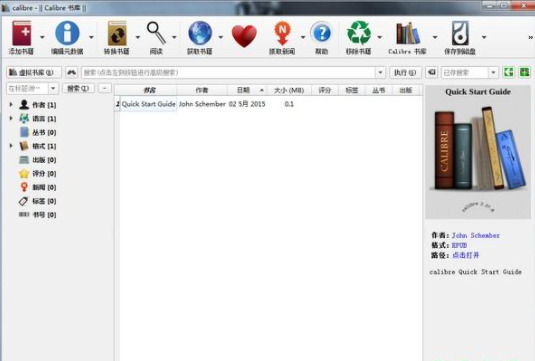The image size is (535, 361).
Task: Click the Virtual library button
Action: tap(34, 72)
